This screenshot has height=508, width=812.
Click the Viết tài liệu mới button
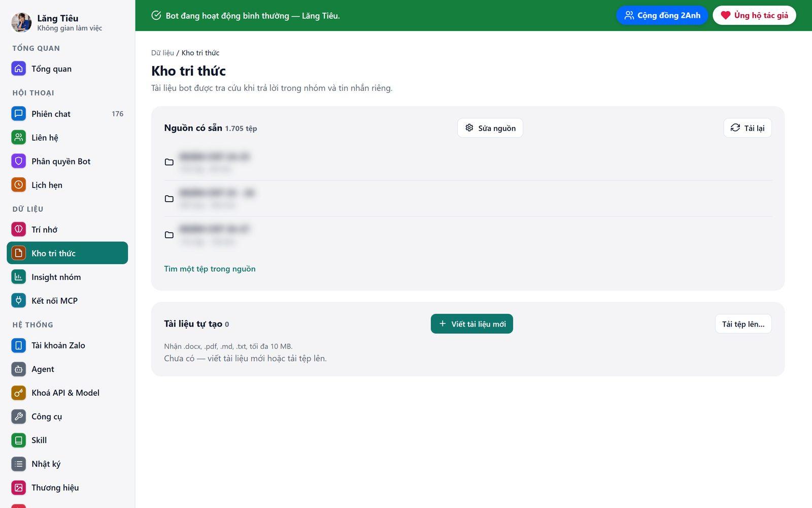(472, 324)
